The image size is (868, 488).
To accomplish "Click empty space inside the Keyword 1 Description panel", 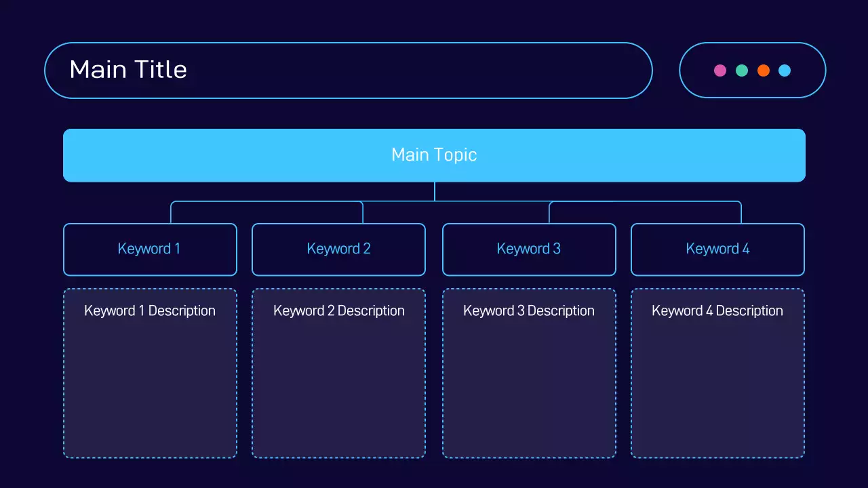I will pos(150,393).
